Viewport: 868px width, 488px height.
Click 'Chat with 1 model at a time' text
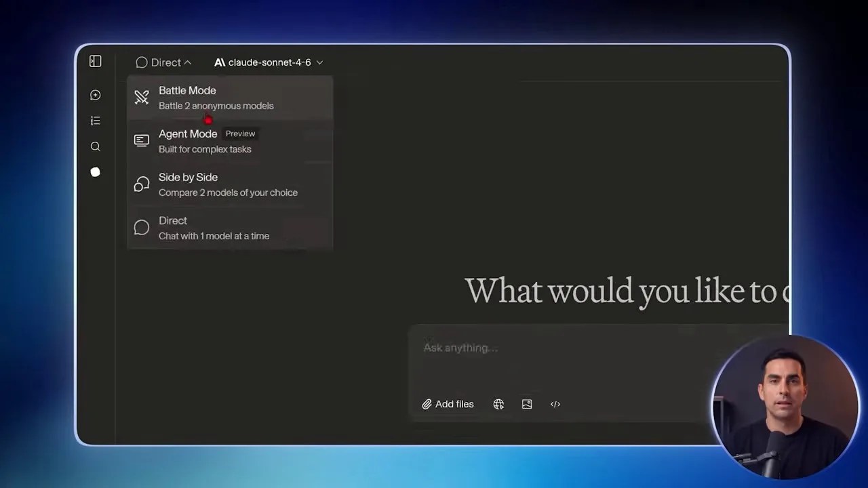point(214,236)
